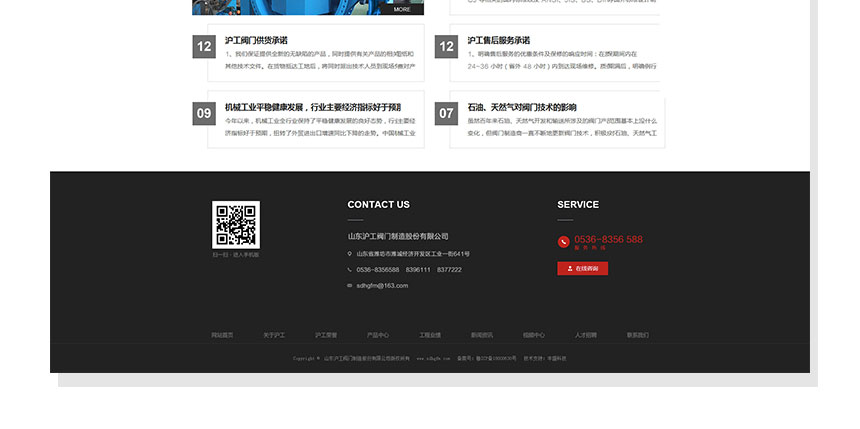Screen dimensions: 860x429
Task: Click the location pin icon beside address
Action: (x=350, y=254)
